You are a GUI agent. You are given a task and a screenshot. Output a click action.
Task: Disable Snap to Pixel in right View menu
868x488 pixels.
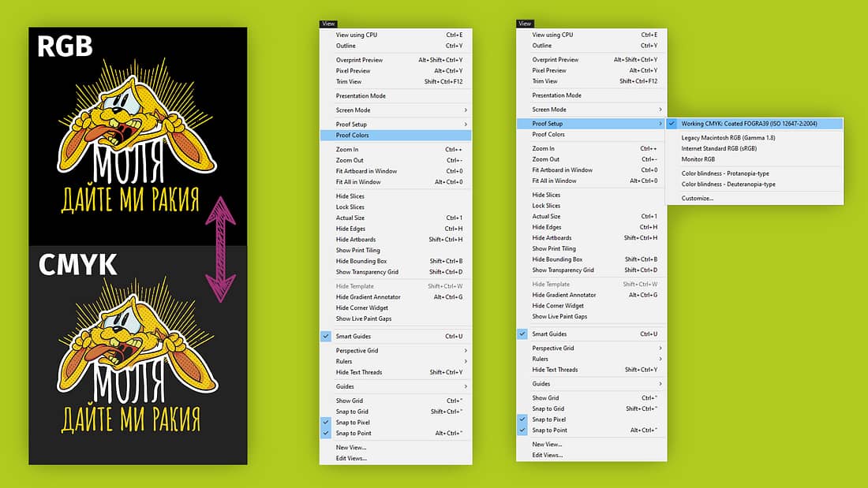click(549, 419)
